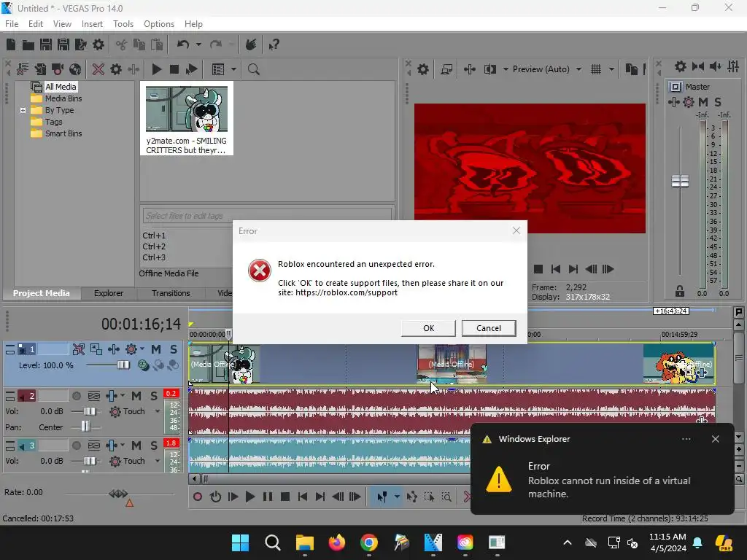Go to start in transport bar

pos(303,497)
